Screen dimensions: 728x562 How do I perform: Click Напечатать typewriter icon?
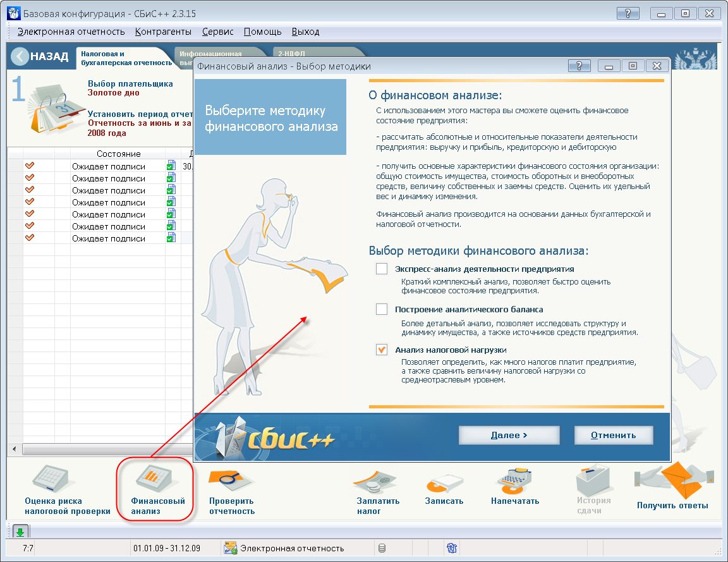tap(514, 481)
